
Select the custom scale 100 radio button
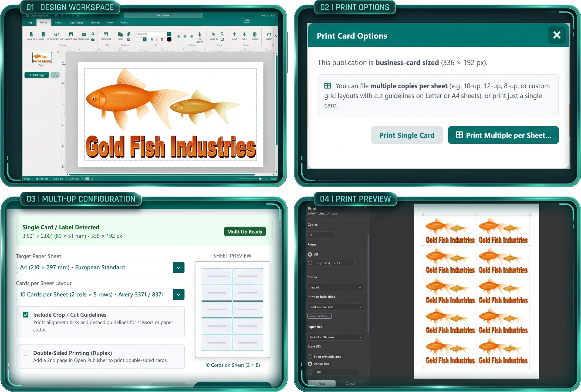pyautogui.click(x=310, y=372)
